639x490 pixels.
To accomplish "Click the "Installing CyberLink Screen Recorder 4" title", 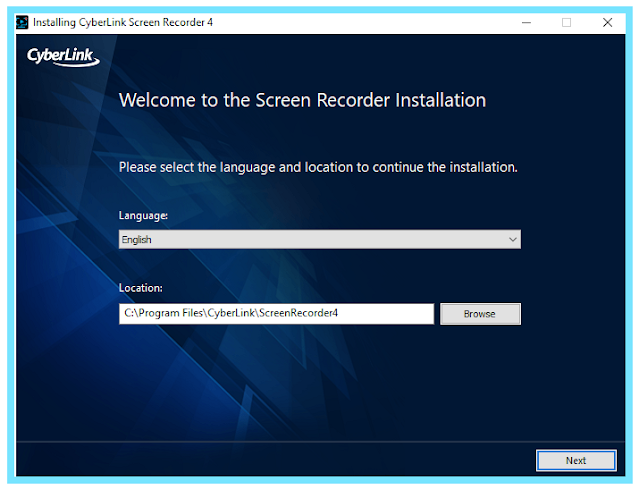I will pyautogui.click(x=123, y=22).
